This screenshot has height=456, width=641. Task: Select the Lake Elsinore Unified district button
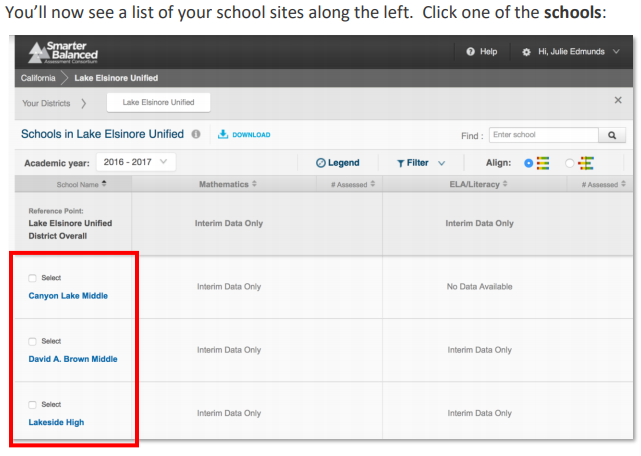(x=159, y=102)
